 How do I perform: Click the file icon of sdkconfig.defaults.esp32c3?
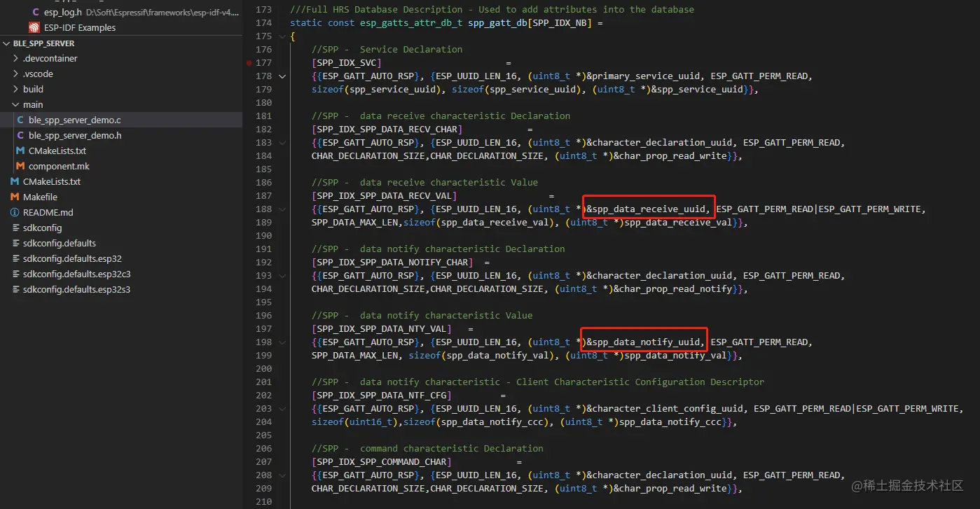pyautogui.click(x=15, y=274)
